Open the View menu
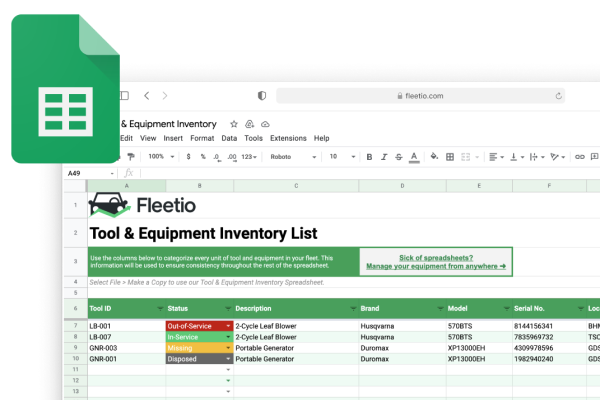The width and height of the screenshot is (600, 400). [148, 138]
